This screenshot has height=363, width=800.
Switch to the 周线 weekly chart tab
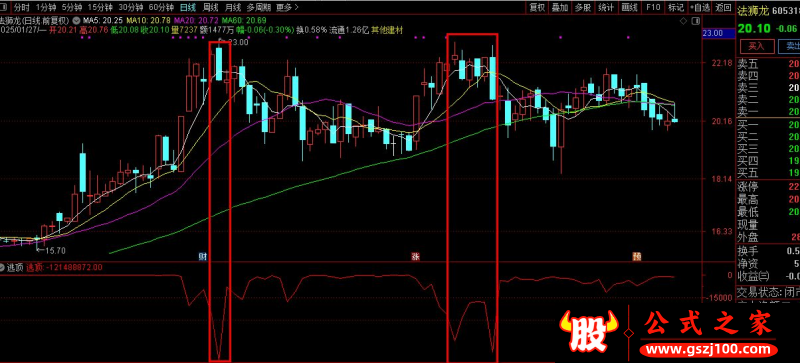pos(210,7)
